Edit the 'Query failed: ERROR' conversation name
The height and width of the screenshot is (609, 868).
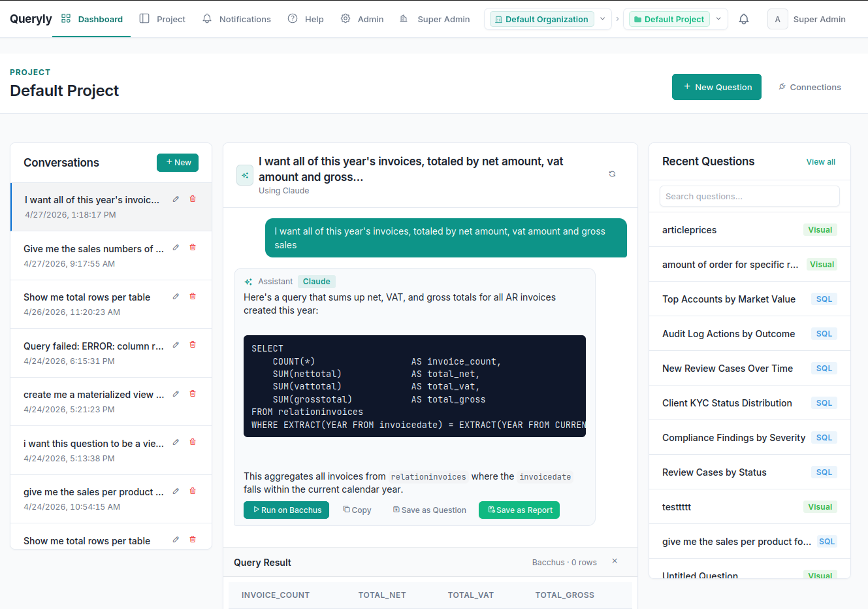coord(176,345)
